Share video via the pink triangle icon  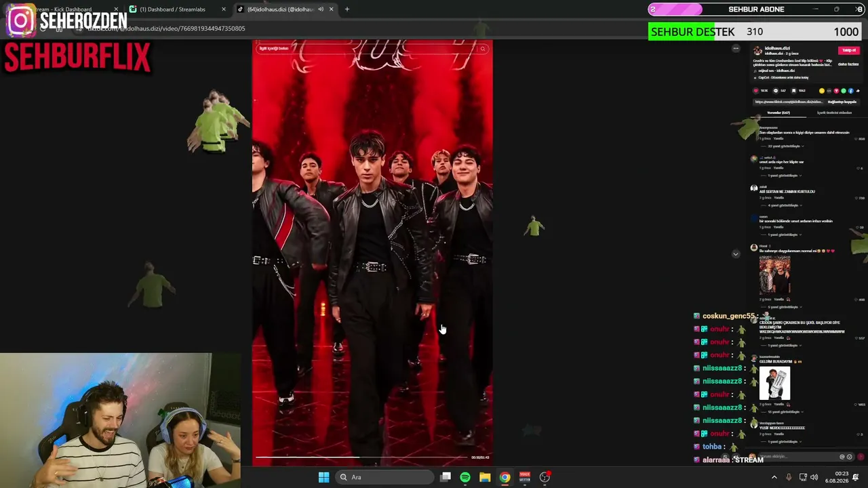836,91
